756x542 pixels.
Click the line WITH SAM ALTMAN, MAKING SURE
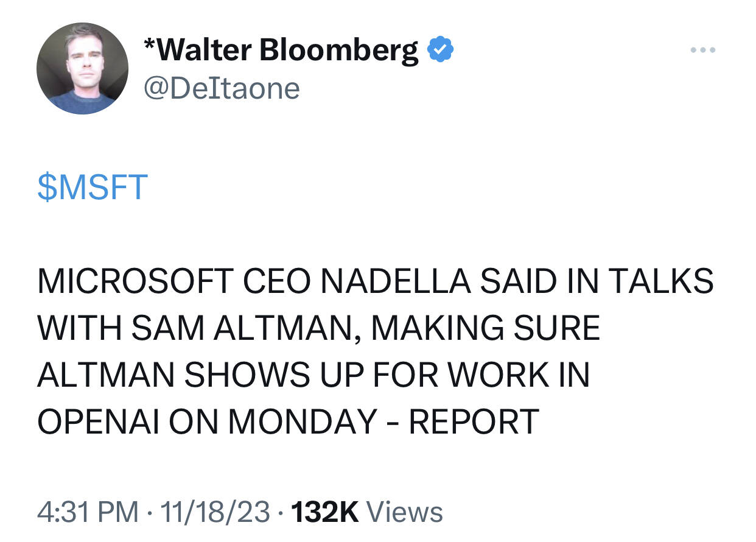319,328
